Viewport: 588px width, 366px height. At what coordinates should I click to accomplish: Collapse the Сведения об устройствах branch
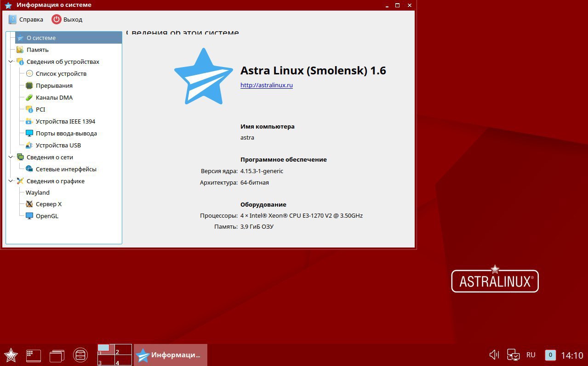(11, 62)
